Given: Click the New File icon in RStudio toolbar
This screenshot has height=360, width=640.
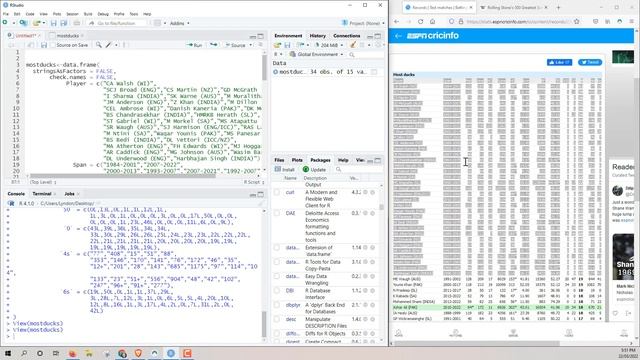Looking at the screenshot, I should point(5,23).
